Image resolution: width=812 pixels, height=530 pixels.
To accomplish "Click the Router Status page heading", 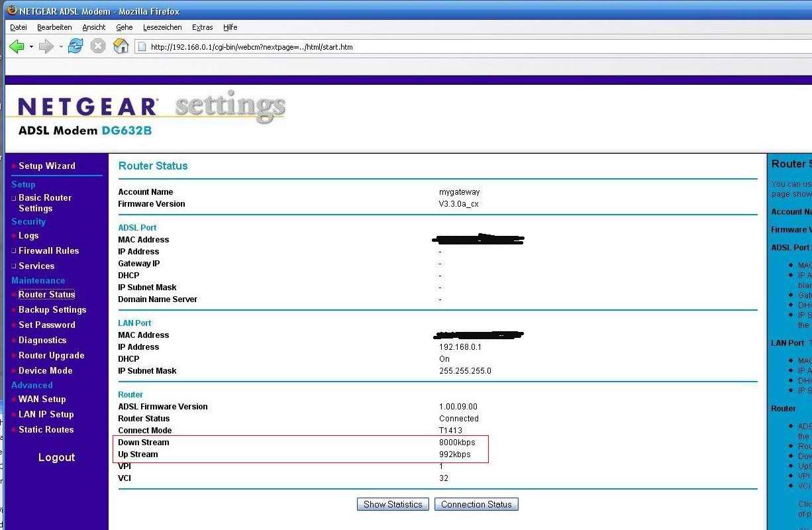I will point(153,166).
